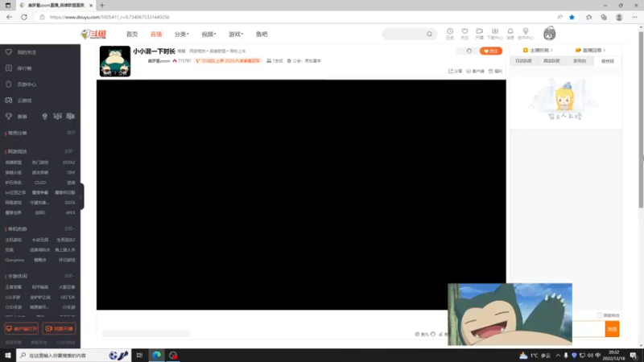Click the 我要开播 button in sidebar
The image size is (644, 362).
click(59, 328)
